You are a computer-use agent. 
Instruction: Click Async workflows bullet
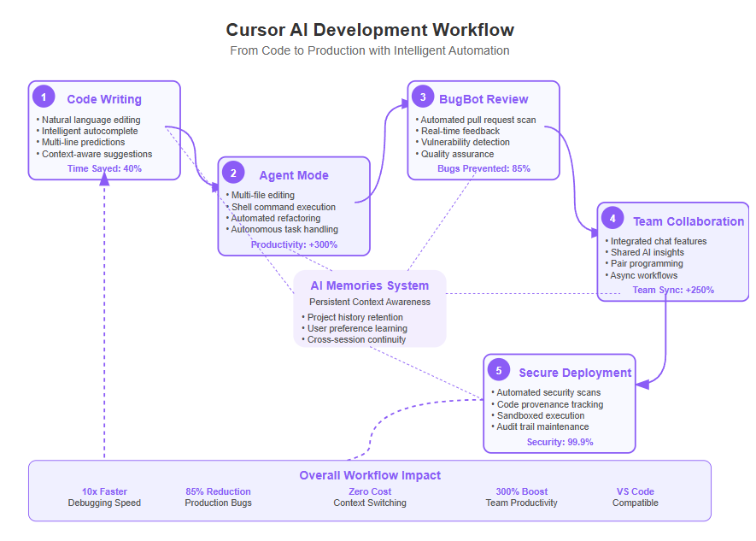642,275
